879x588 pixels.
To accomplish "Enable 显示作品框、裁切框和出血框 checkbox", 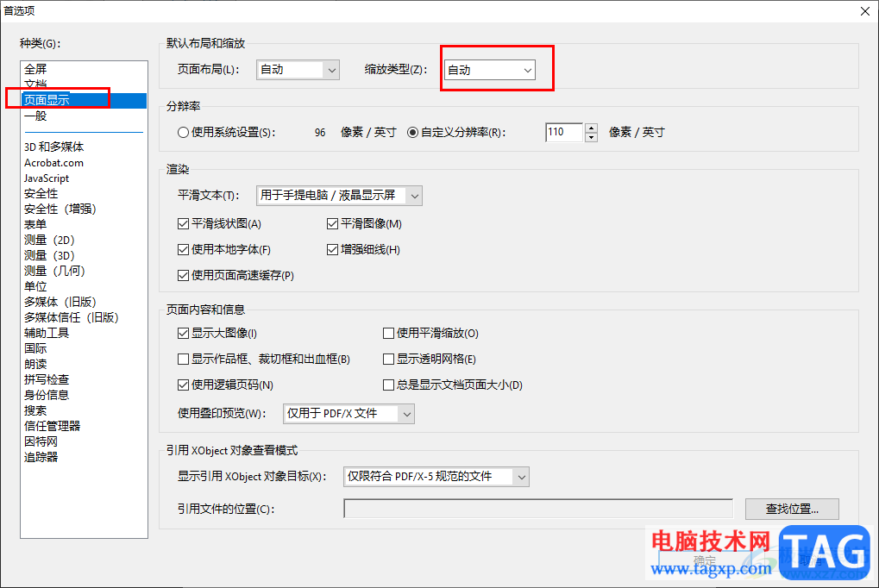I will 184,360.
